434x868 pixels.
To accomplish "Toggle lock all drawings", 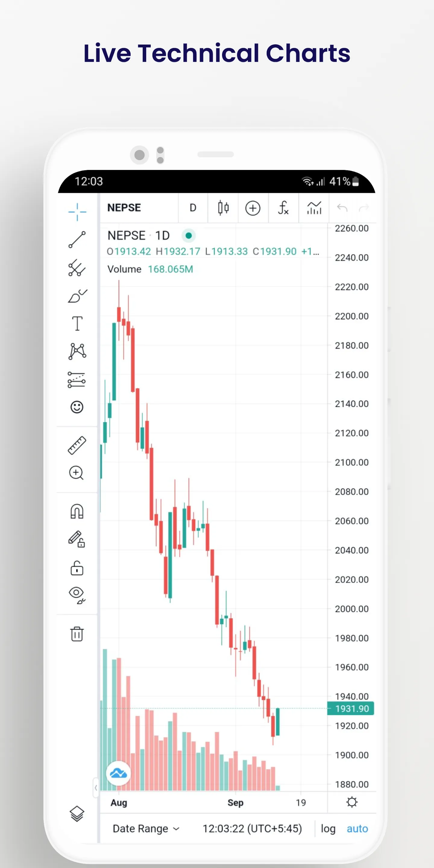I will pyautogui.click(x=77, y=568).
